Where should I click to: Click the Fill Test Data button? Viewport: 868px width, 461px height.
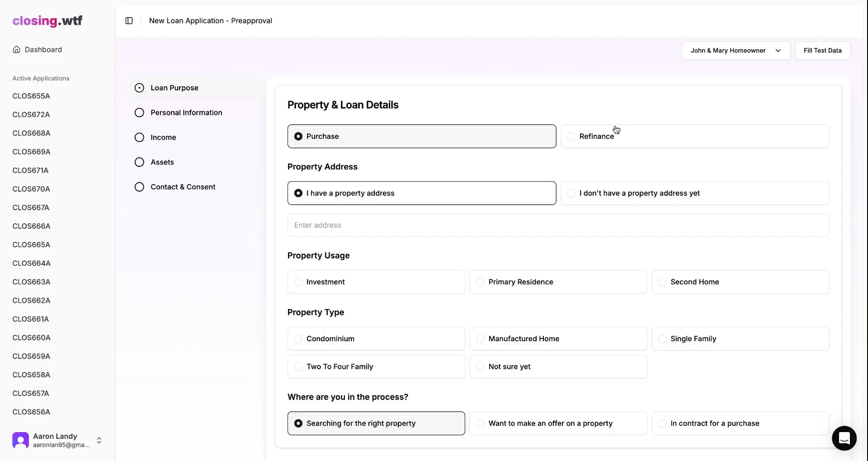(x=822, y=50)
